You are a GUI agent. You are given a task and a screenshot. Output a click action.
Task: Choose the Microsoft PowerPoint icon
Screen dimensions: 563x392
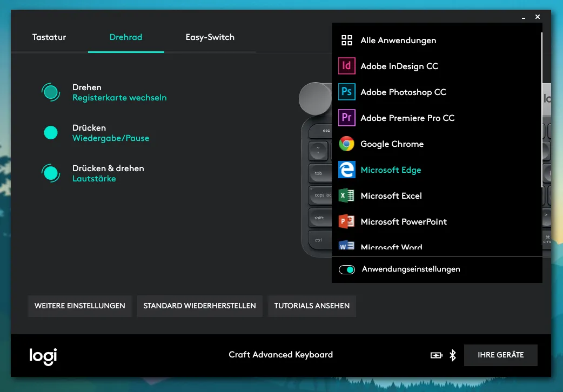click(346, 221)
